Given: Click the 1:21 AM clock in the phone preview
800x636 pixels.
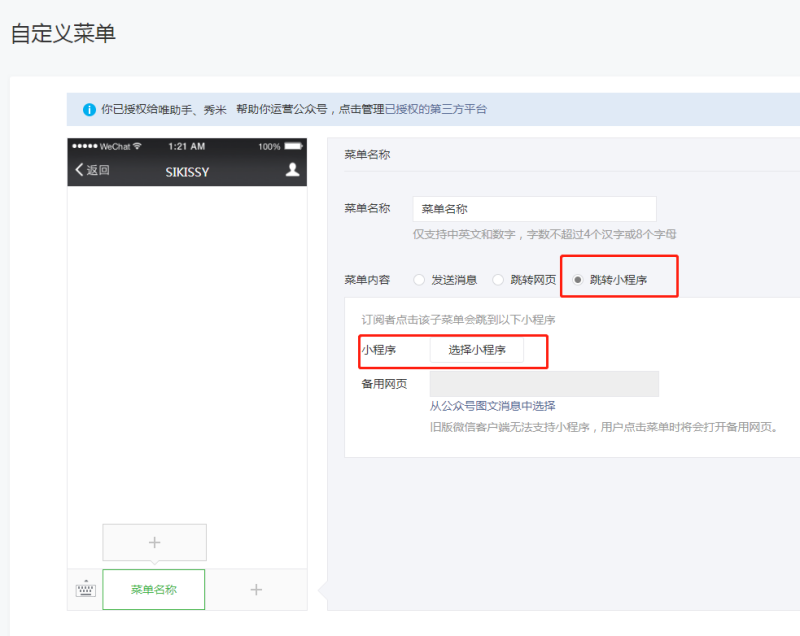Looking at the screenshot, I should pos(187,146).
